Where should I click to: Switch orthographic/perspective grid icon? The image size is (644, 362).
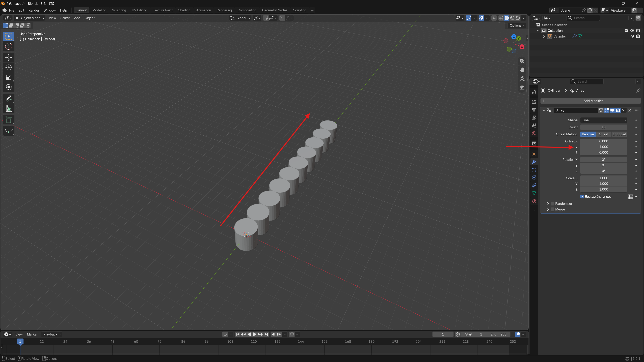pyautogui.click(x=522, y=88)
